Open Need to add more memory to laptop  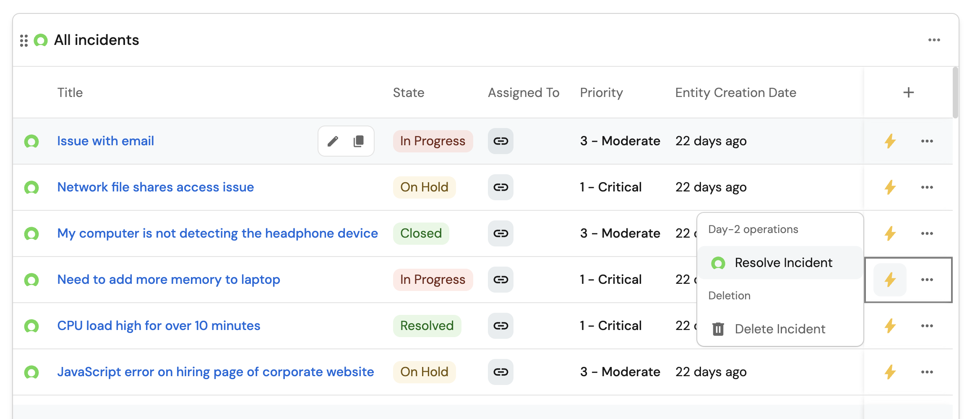tap(168, 280)
